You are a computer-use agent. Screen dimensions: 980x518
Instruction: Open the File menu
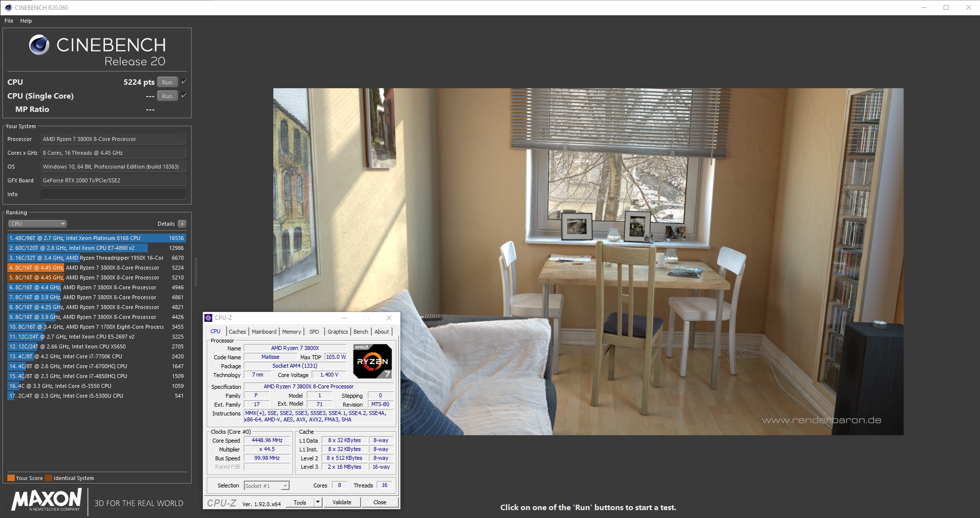pyautogui.click(x=9, y=21)
